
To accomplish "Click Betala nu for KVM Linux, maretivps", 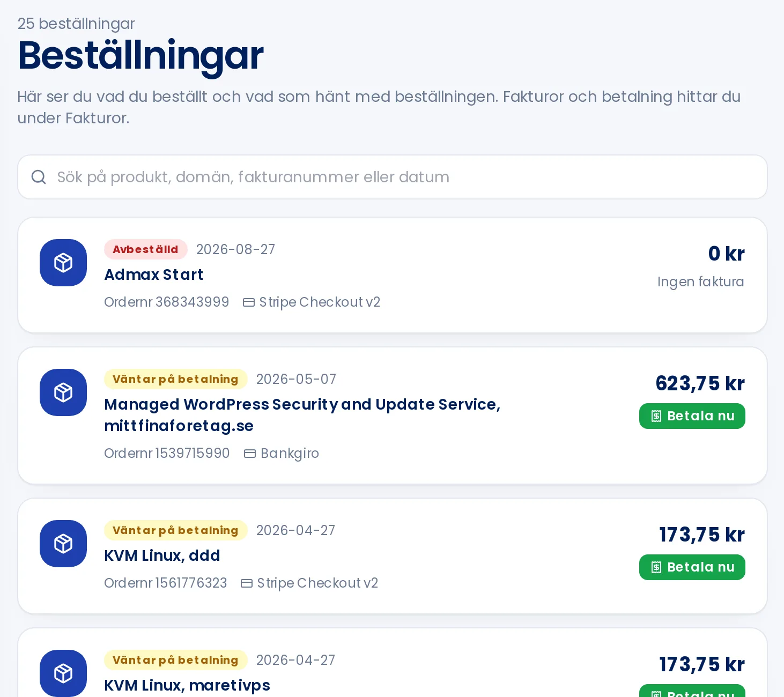I will point(692,691).
